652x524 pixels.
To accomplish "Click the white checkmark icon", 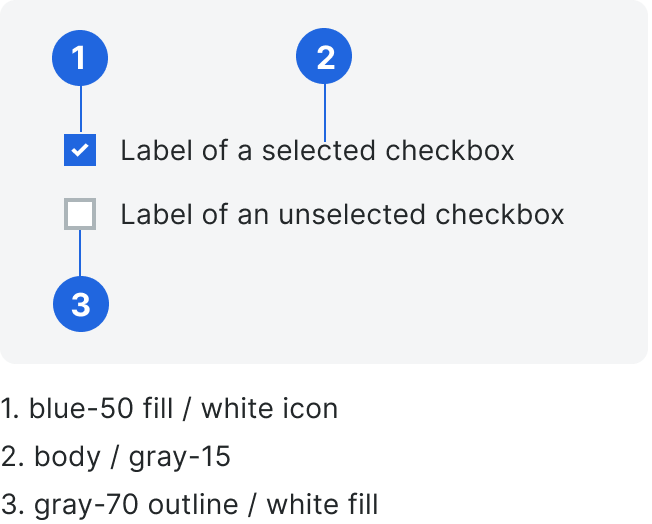I will [x=80, y=150].
